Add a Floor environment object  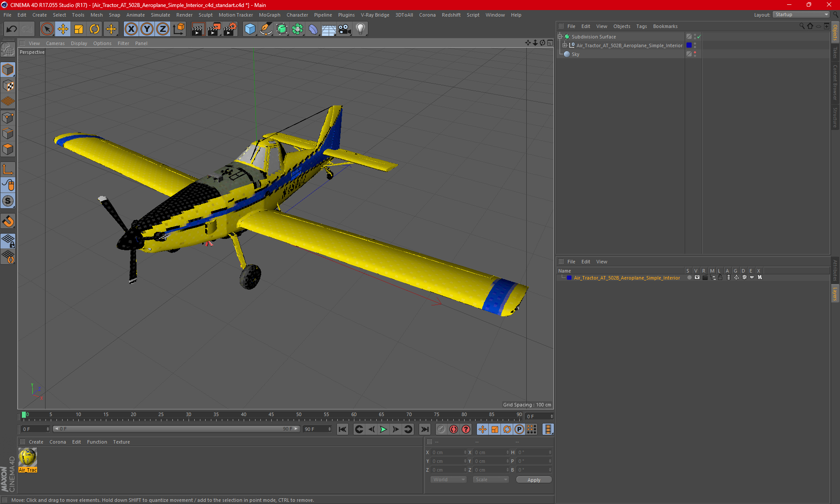[329, 29]
